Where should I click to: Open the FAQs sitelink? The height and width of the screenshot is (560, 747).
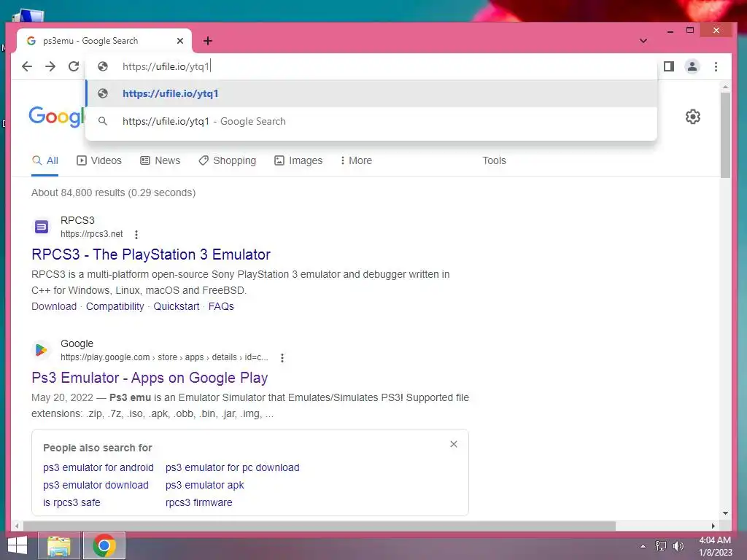pyautogui.click(x=221, y=307)
